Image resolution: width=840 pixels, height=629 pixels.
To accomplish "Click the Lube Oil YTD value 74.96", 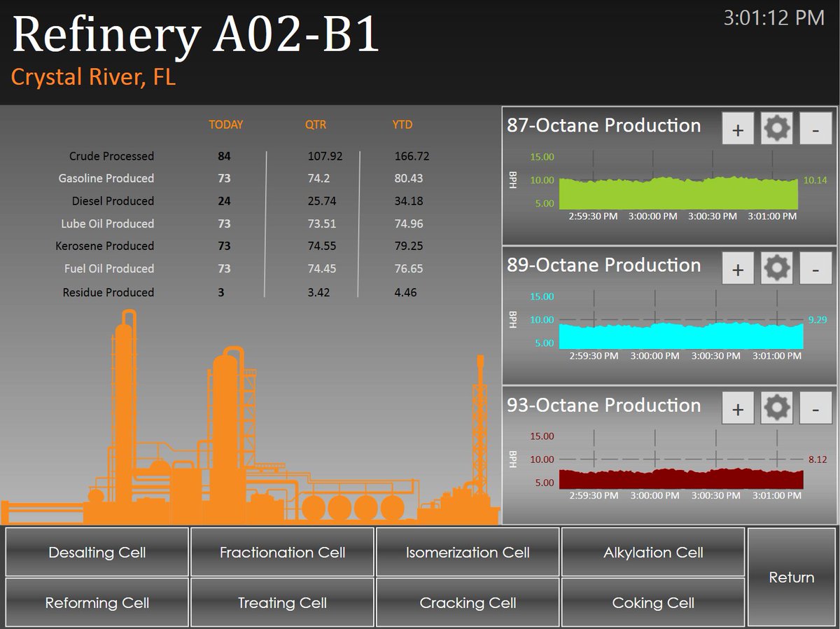I will 409,223.
